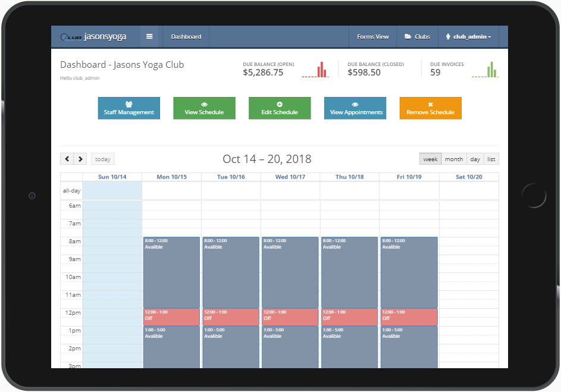
Task: Select the Dashboard menu item
Action: pos(186,36)
